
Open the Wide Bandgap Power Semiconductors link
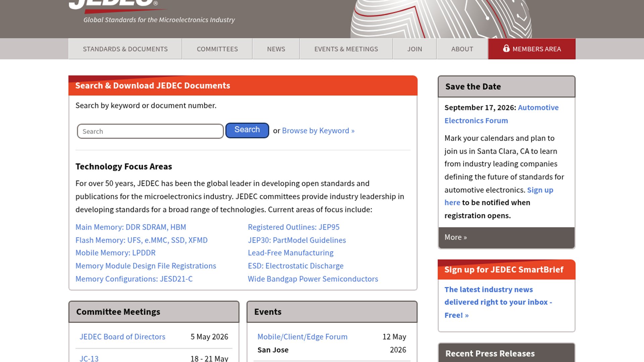313,279
